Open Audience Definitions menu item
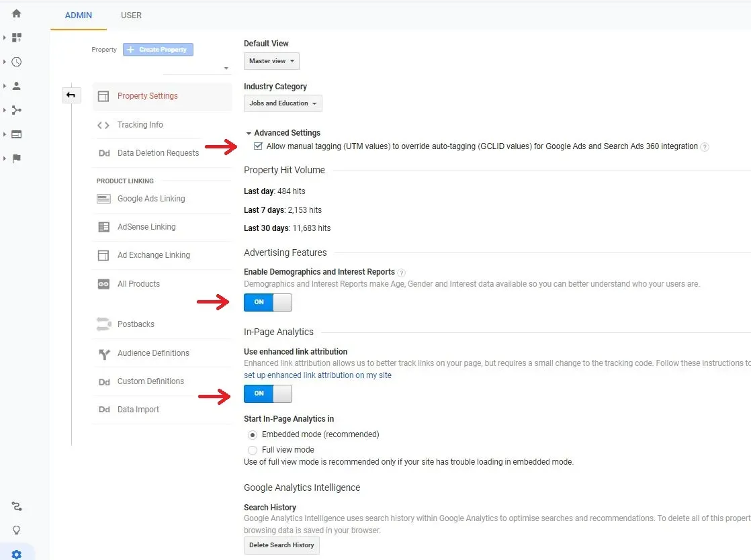Image resolution: width=751 pixels, height=560 pixels. [x=162, y=353]
